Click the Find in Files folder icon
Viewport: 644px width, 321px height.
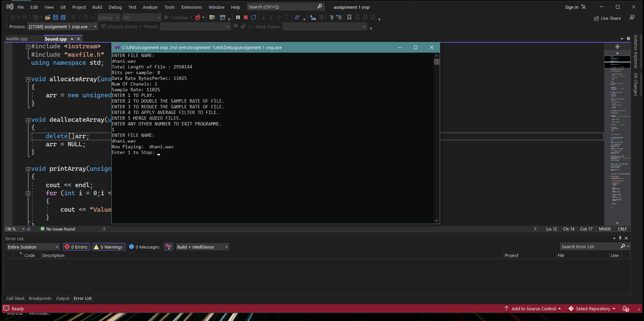coord(212,17)
